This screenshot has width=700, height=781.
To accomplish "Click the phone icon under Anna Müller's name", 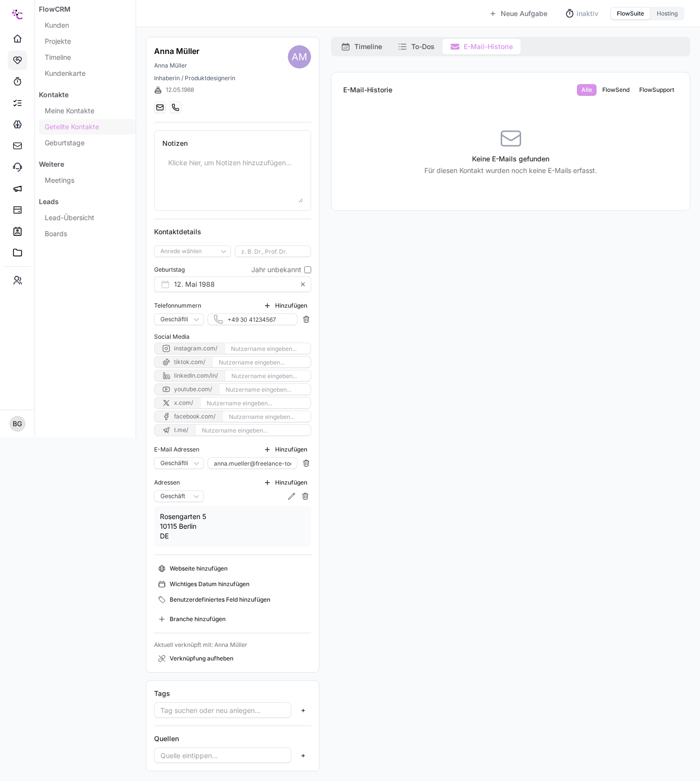I will [x=175, y=107].
